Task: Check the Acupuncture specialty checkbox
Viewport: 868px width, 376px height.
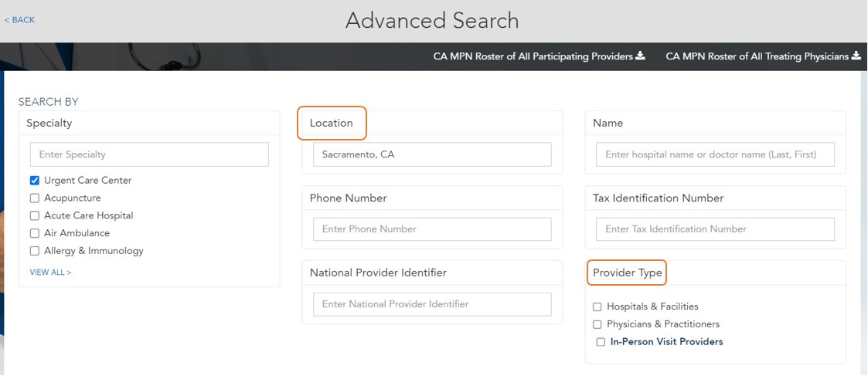Action: point(35,198)
